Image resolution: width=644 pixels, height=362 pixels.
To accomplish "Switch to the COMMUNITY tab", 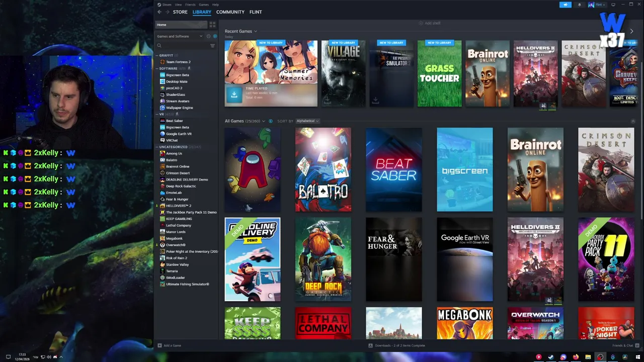I will point(230,12).
